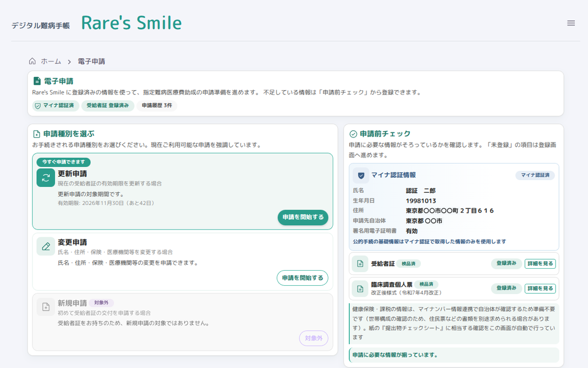588x368 pixels.
Task: Select the 更新申請 card title
Action: point(73,174)
